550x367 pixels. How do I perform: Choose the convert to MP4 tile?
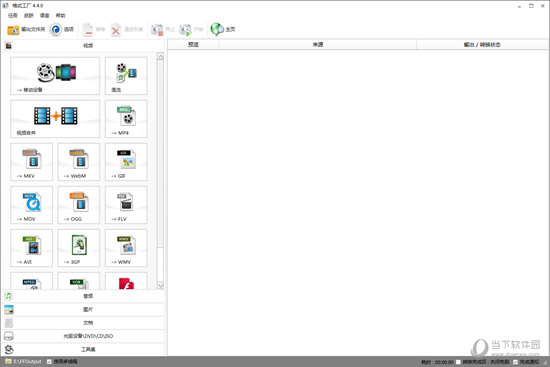tap(126, 119)
